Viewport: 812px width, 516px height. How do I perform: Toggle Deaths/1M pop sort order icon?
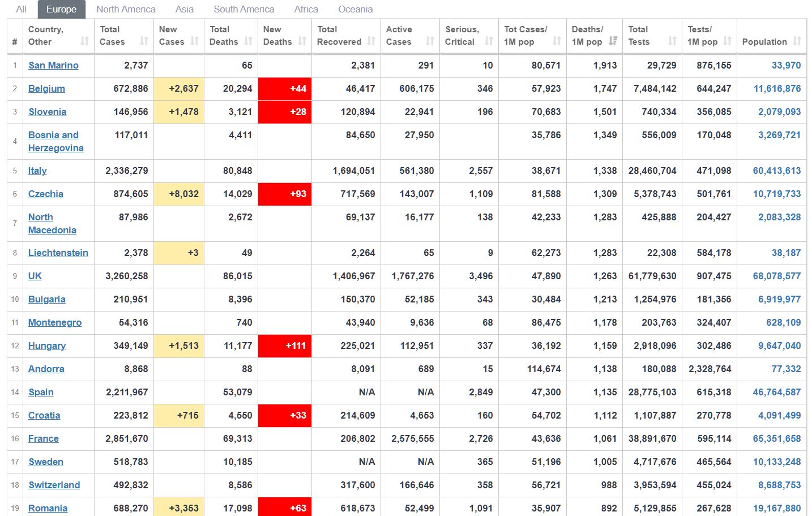(x=613, y=41)
